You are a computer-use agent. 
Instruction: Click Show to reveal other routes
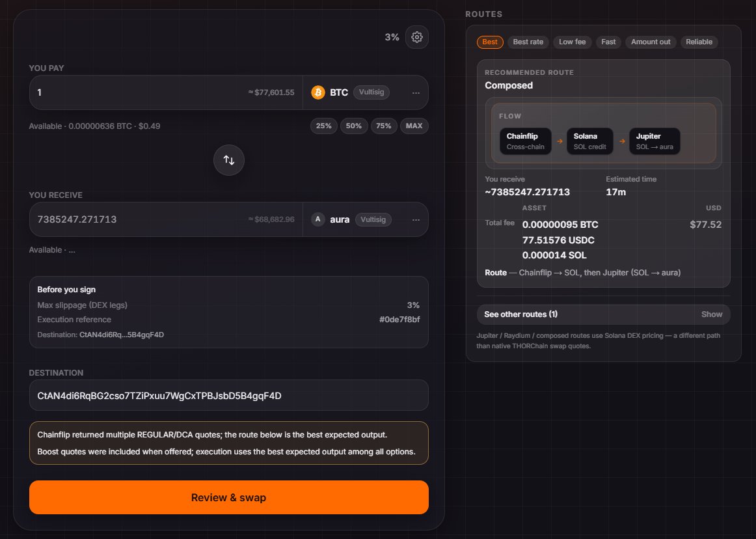[712, 314]
